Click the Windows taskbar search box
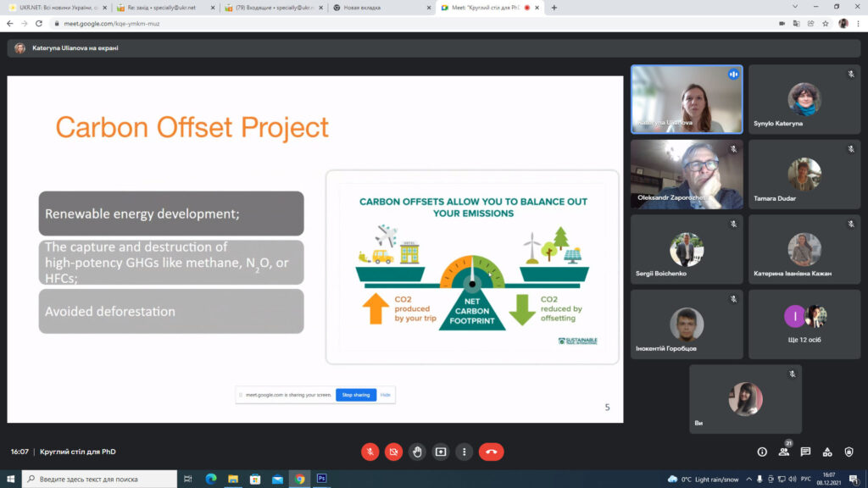Viewport: 868px width, 488px height. coord(100,479)
